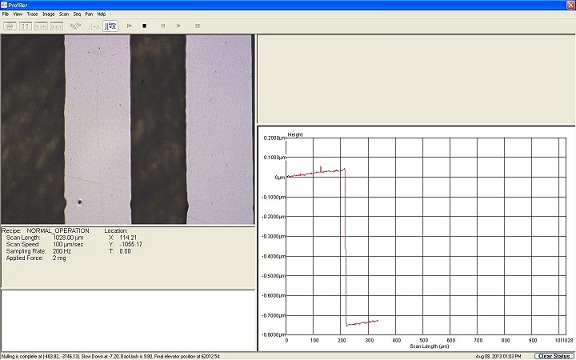This screenshot has width=576, height=360.
Task: Stop the scan with the black square button
Action: pos(144,26)
